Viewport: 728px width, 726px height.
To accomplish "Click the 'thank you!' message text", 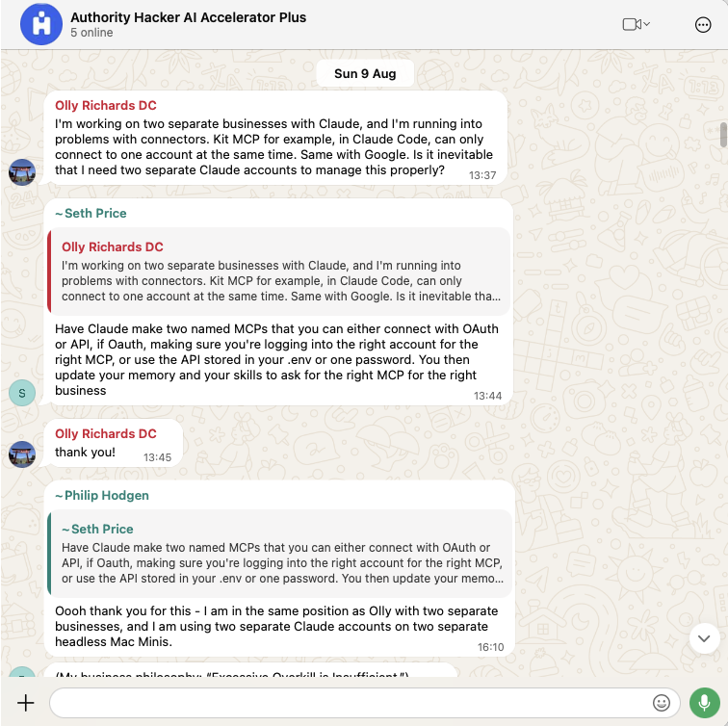I will 85,453.
